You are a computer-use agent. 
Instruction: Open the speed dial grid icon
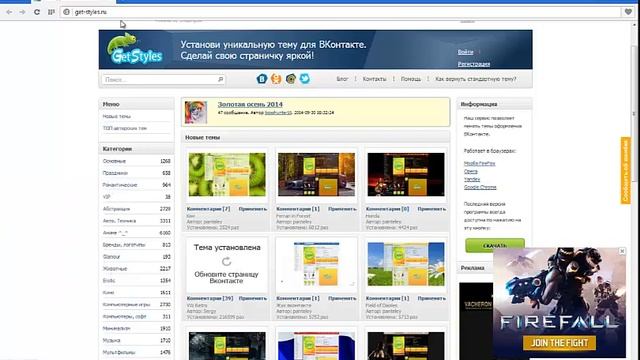pos(51,12)
